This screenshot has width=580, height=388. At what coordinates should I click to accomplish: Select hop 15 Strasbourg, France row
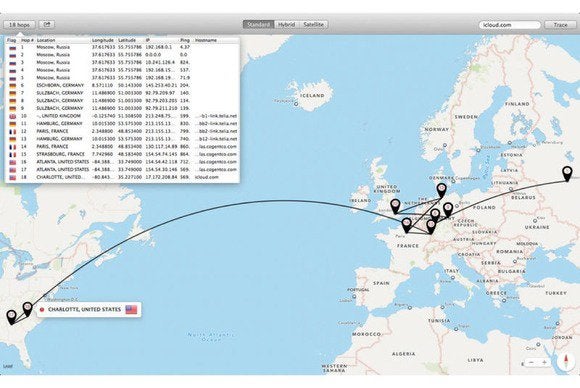122,154
